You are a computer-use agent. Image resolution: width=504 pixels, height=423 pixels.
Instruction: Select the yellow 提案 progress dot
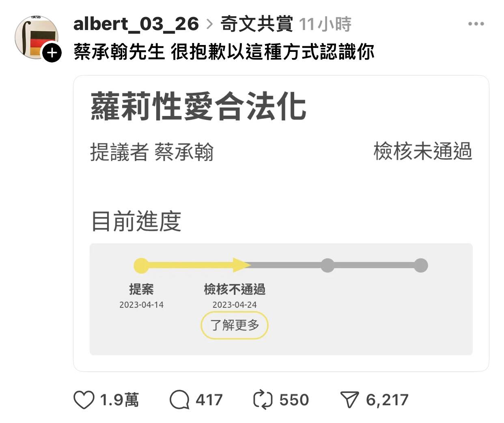point(141,266)
